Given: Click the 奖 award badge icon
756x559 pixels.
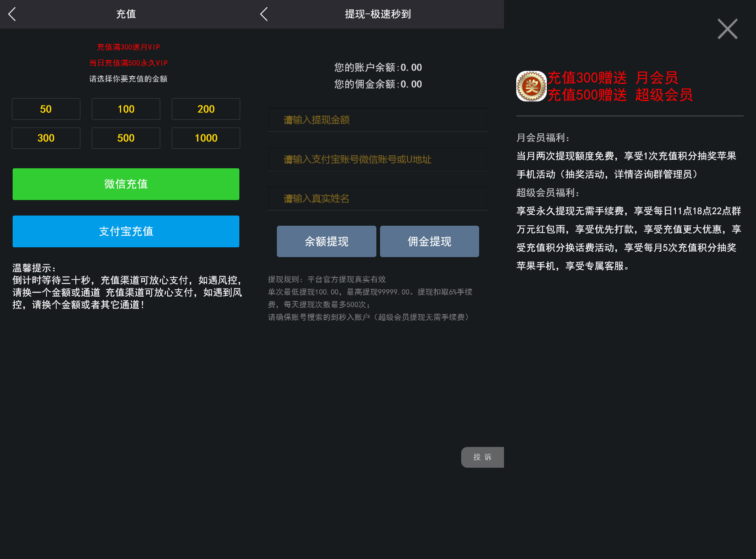Looking at the screenshot, I should [531, 86].
